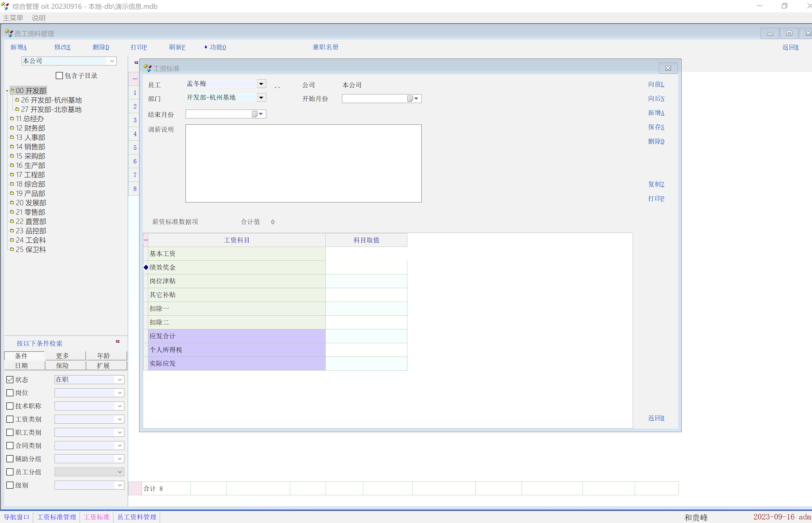Open the 主菜单 menu
The width and height of the screenshot is (812, 523).
pyautogui.click(x=13, y=18)
